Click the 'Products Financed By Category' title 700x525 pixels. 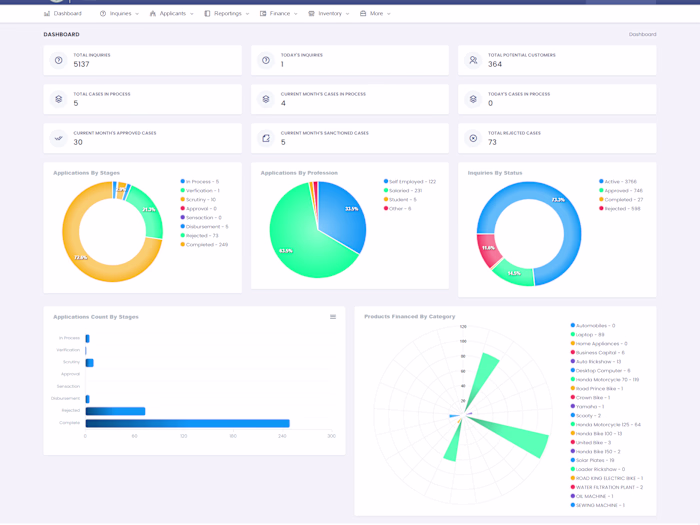pyautogui.click(x=409, y=317)
